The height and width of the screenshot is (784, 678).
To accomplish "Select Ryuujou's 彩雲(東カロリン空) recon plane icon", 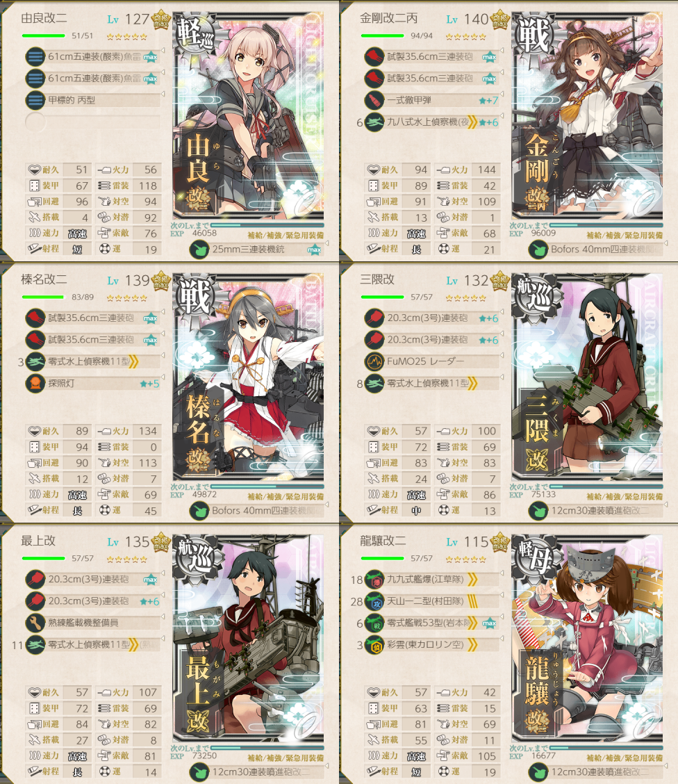I will 374,644.
